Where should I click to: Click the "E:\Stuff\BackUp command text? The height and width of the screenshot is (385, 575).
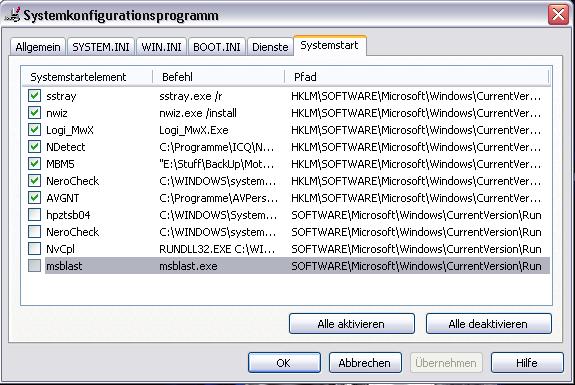pyautogui.click(x=216, y=164)
